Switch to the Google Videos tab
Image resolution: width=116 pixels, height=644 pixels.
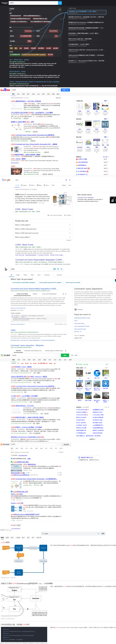pos(32,185)
